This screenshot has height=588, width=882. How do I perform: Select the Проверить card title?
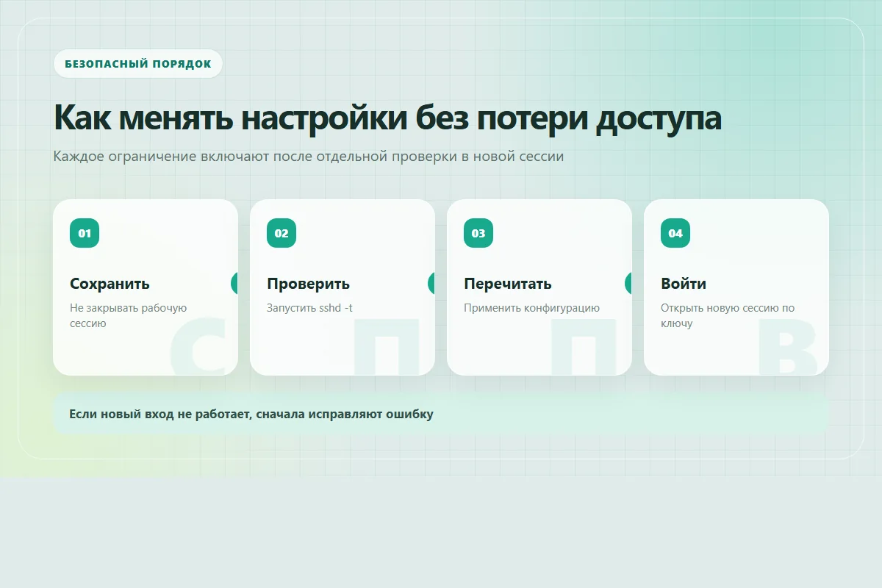tap(308, 284)
